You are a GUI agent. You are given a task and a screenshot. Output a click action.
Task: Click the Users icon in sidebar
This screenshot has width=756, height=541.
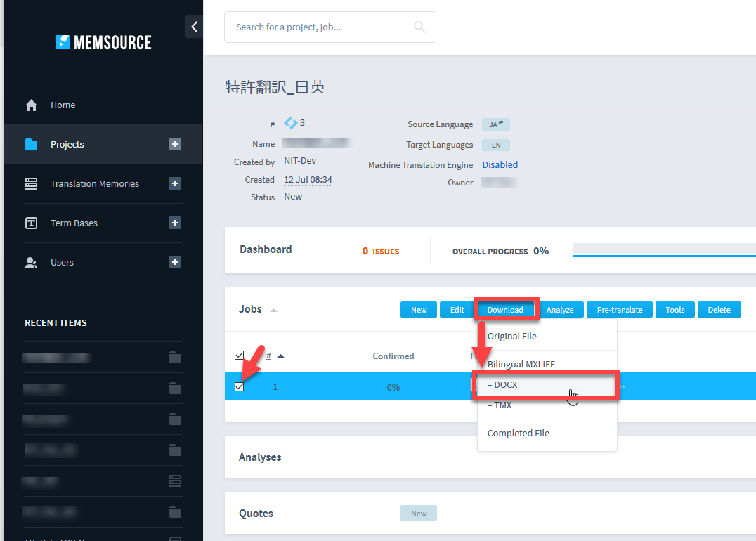(31, 263)
